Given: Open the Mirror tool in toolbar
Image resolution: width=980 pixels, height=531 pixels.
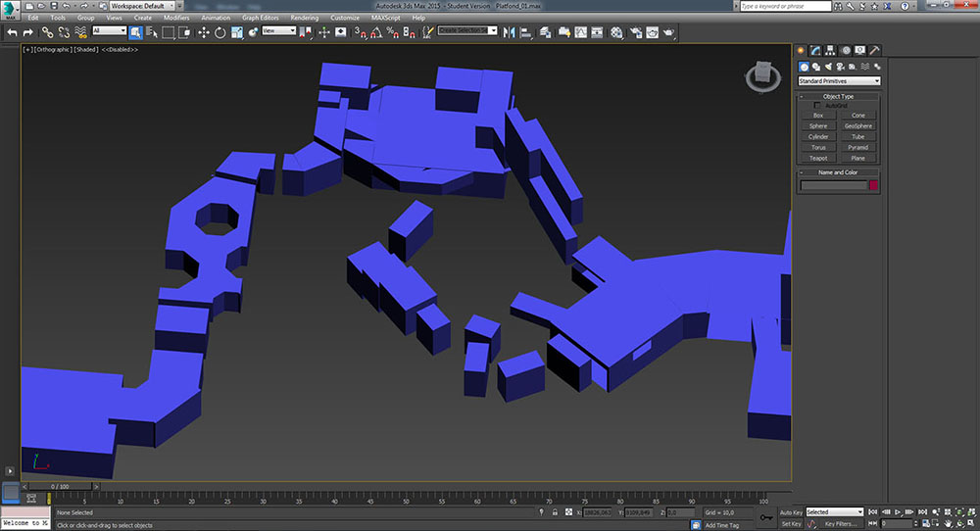Looking at the screenshot, I should [509, 32].
